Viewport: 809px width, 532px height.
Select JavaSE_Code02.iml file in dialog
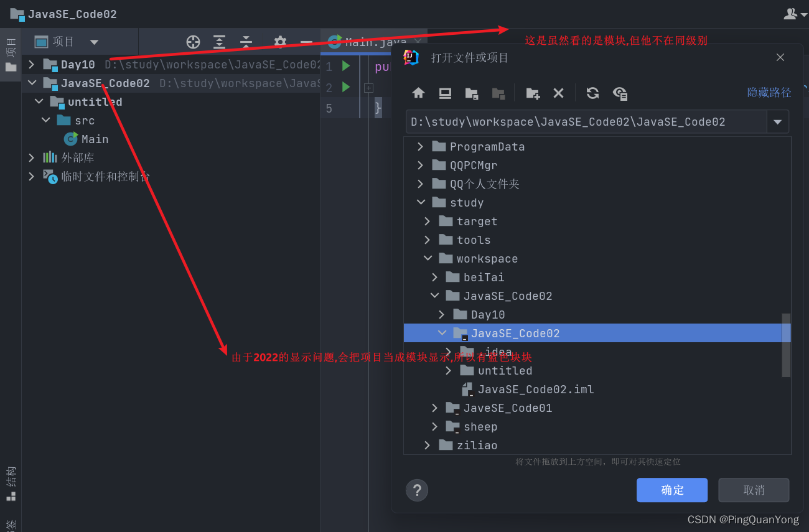528,389
